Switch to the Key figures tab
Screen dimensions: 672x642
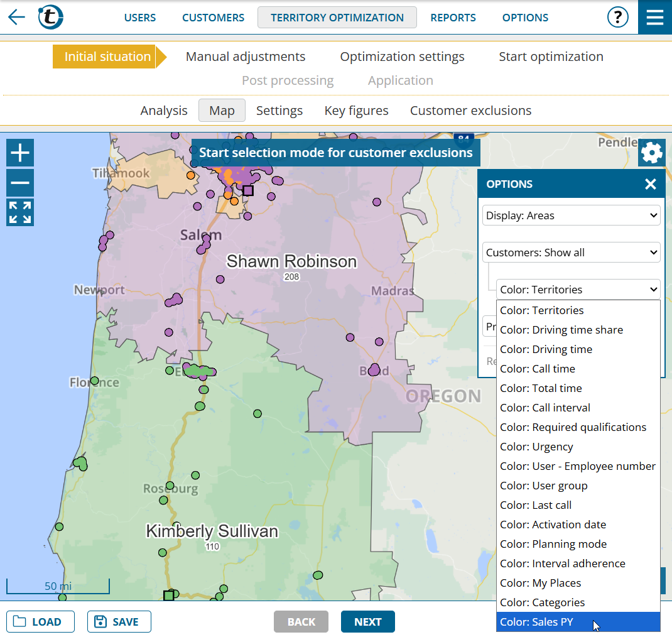(356, 111)
